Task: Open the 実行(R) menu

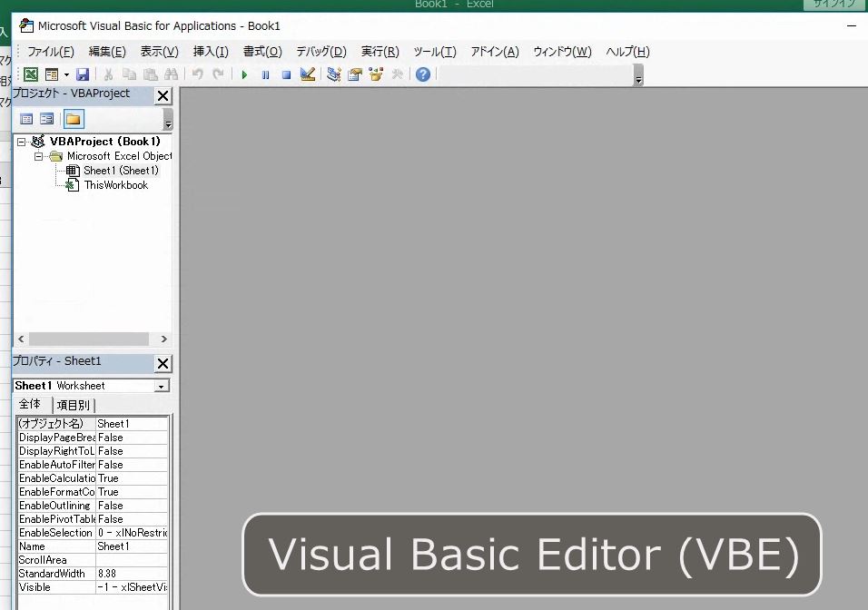Action: tap(380, 52)
